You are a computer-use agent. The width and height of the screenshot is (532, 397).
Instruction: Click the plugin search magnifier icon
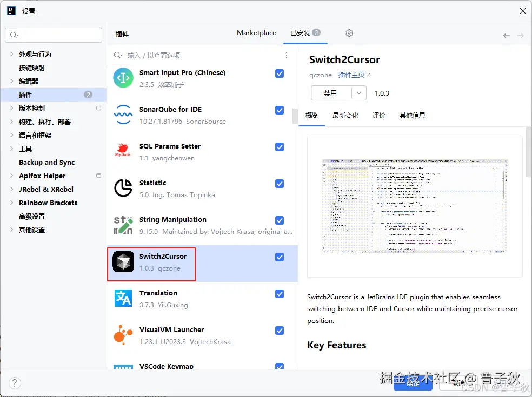[x=118, y=55]
